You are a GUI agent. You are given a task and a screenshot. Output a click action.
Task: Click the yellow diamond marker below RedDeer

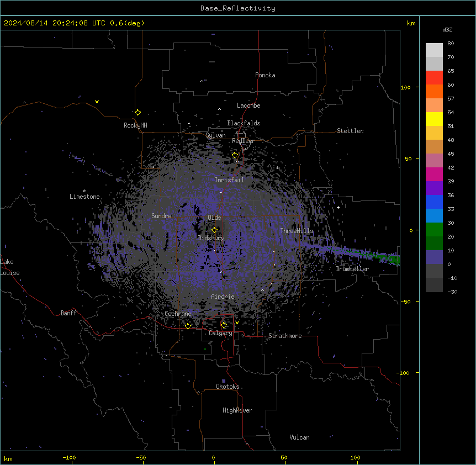pyautogui.click(x=235, y=155)
